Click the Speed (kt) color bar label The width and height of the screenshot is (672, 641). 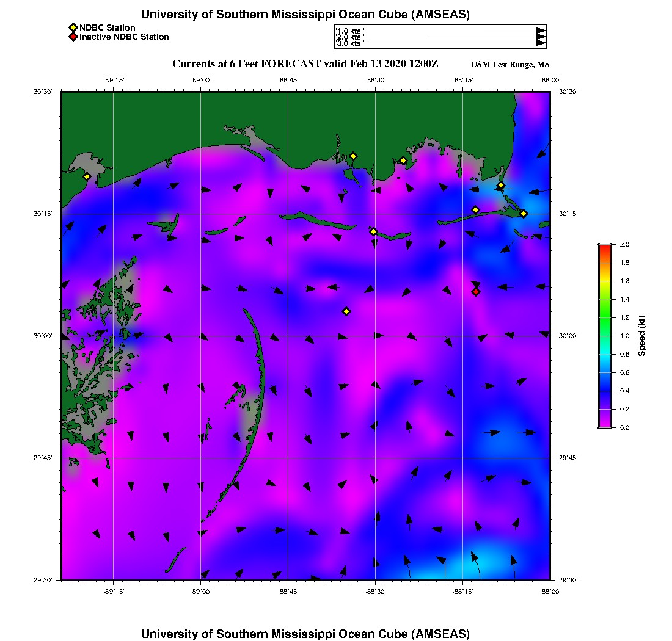pyautogui.click(x=642, y=336)
